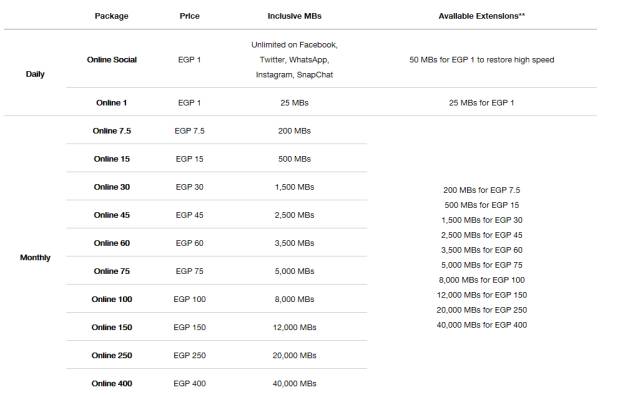
Task: Click the EGP 150 price cell
Action: click(x=189, y=327)
